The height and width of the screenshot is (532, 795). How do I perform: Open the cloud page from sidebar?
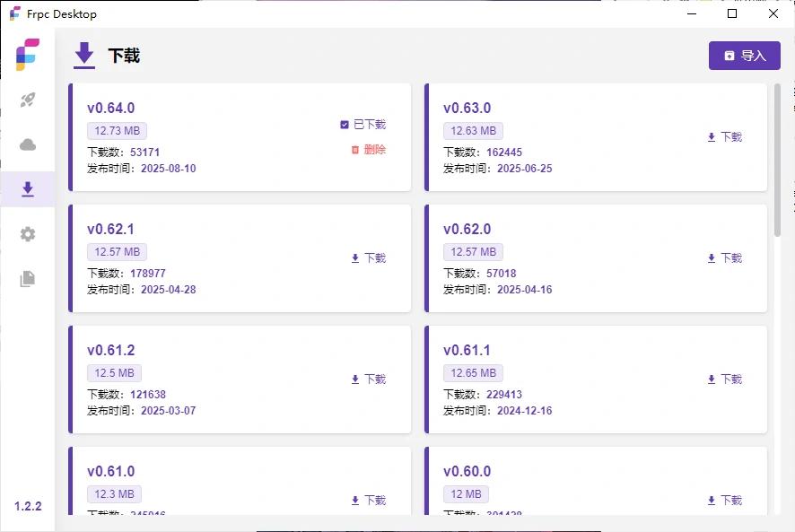(28, 144)
